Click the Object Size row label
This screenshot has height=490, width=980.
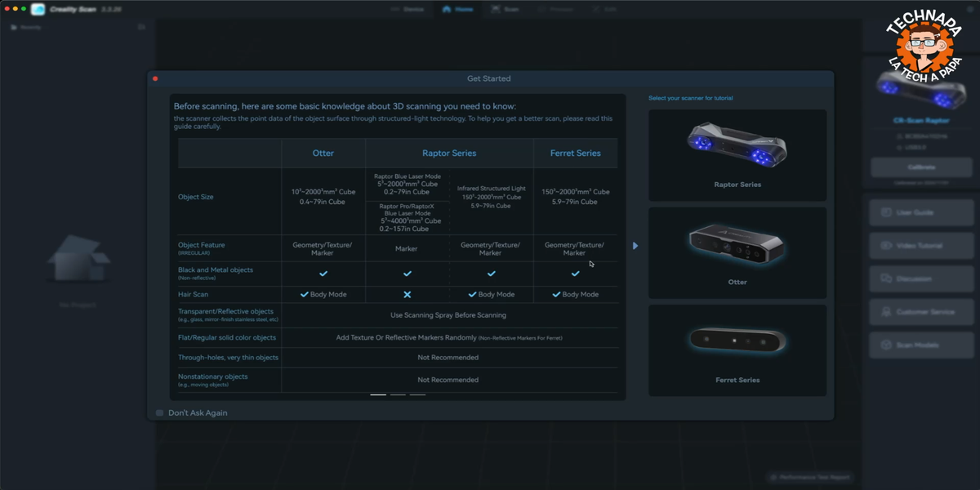[196, 197]
